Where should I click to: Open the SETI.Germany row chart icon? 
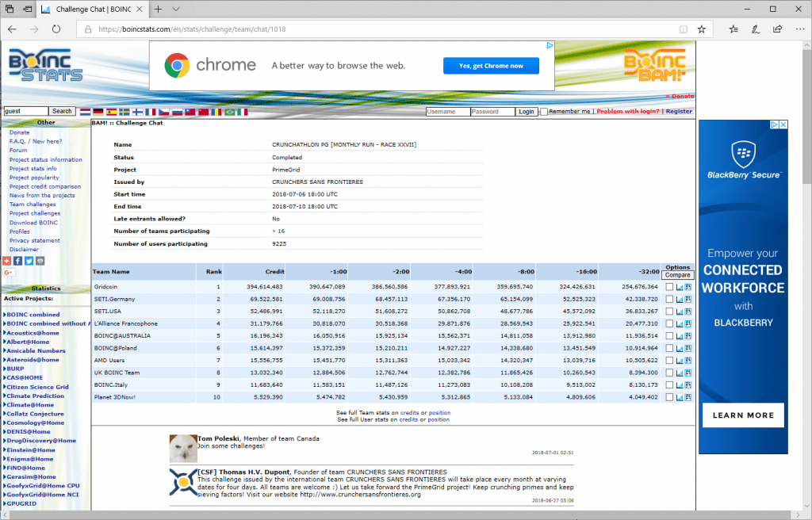tap(680, 299)
